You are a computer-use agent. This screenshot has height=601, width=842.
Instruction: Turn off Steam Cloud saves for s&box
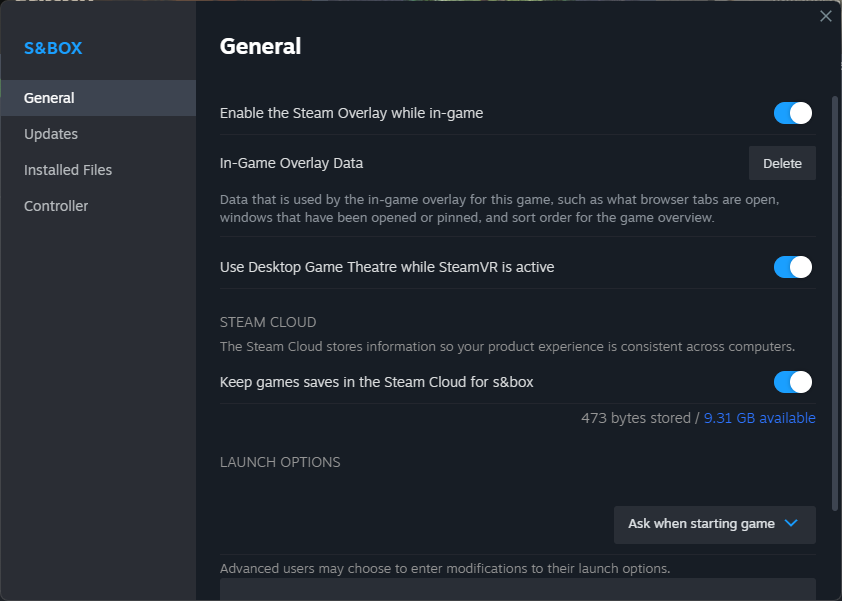pyautogui.click(x=792, y=382)
